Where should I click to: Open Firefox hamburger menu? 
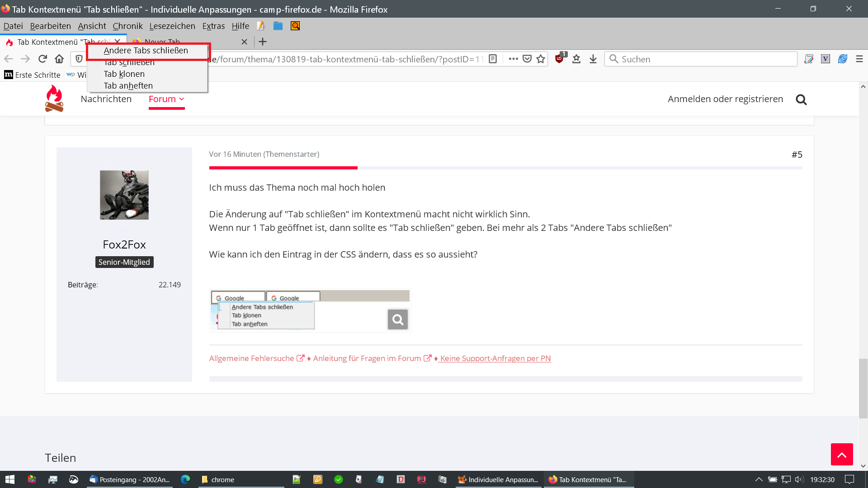pos(859,59)
